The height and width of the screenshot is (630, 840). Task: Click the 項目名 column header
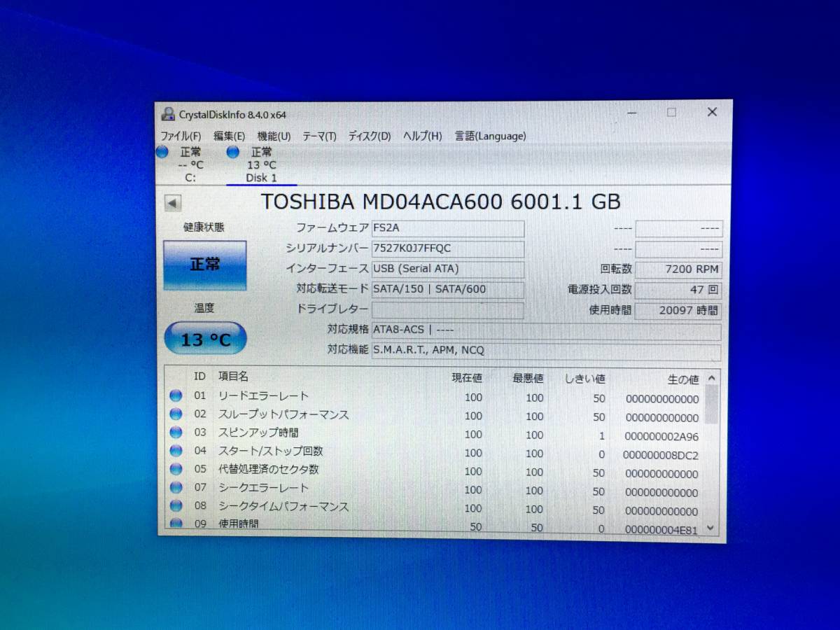233,377
